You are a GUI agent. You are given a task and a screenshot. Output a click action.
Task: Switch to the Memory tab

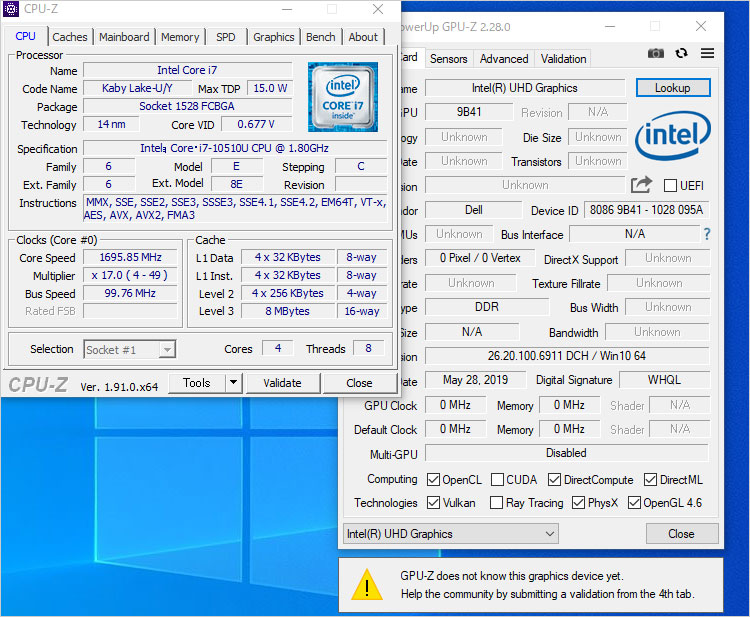click(x=180, y=37)
